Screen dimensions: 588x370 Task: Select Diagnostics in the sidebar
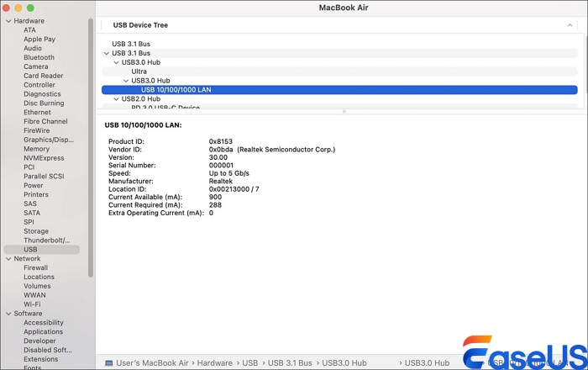[42, 94]
